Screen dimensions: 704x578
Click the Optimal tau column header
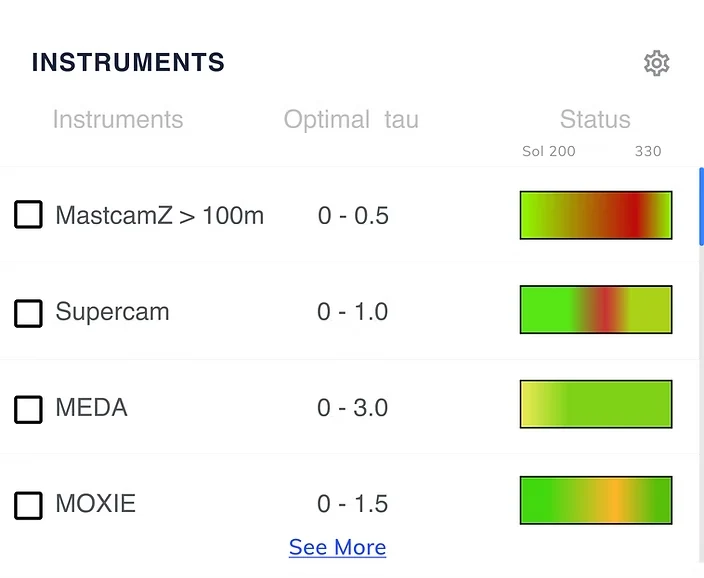pyautogui.click(x=351, y=120)
